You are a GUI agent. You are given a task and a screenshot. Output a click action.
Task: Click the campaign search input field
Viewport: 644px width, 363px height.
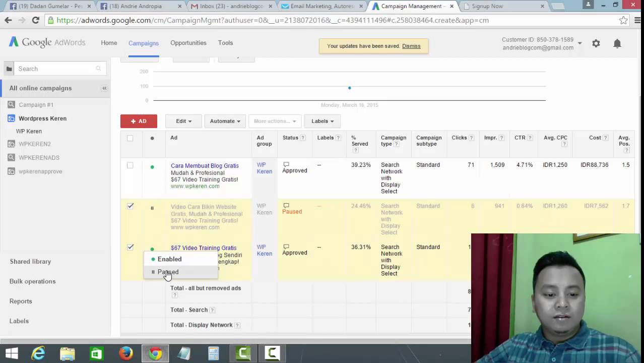[x=55, y=69]
